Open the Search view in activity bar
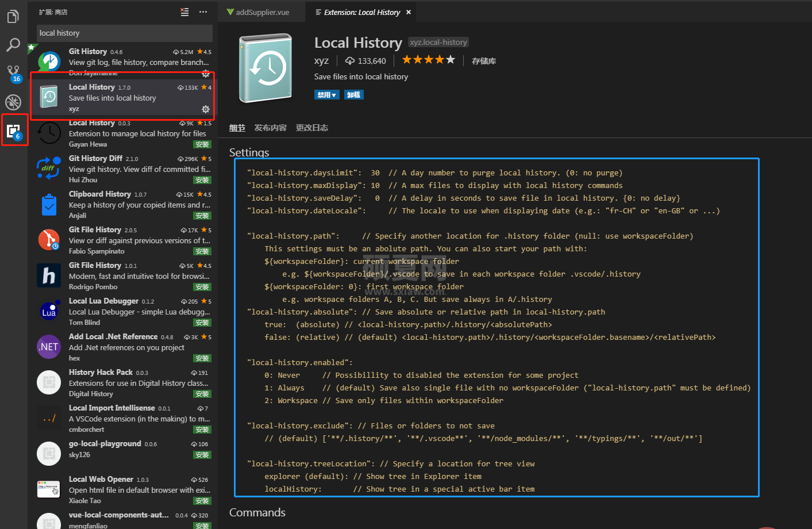 13,45
